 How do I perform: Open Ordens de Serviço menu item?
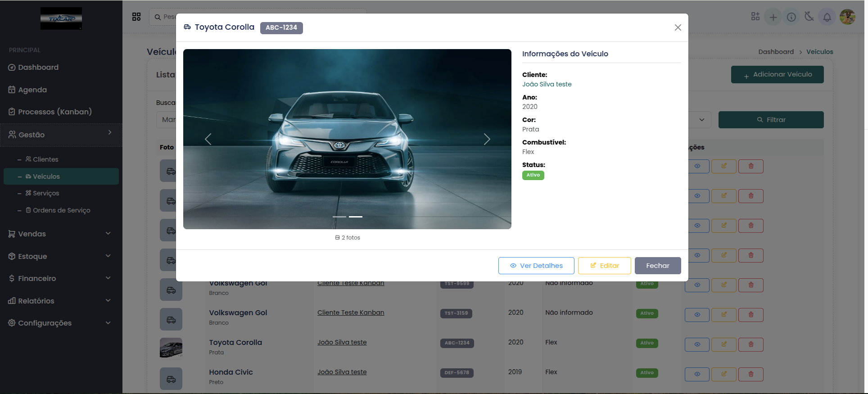[61, 210]
